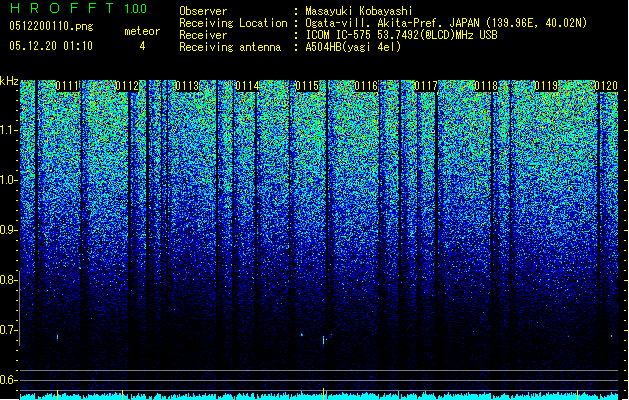
Task: Click the 0.7 frequency axis label
Action: coord(9,330)
